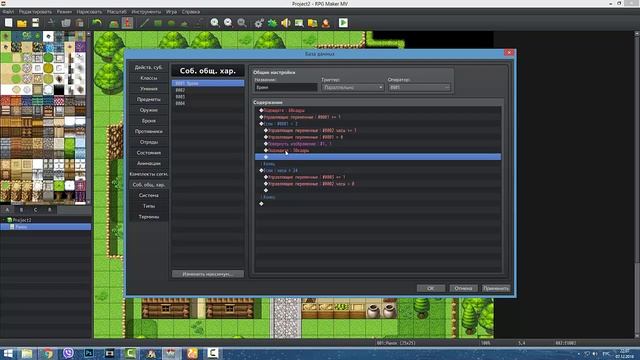Select the Pencil drawing tool
This screenshot has height=360, width=640.
(144, 23)
